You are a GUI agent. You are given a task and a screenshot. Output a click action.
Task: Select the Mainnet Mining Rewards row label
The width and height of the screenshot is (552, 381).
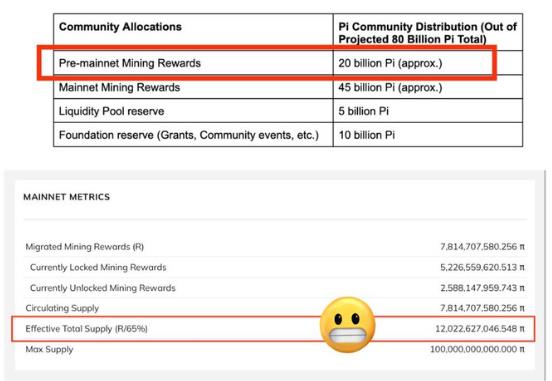point(119,87)
